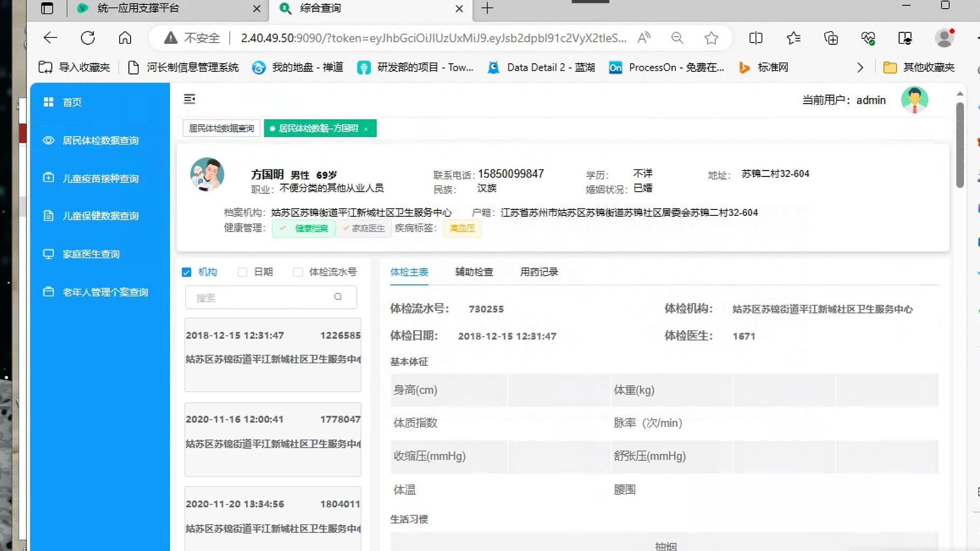Add page to favorites with star icon

coord(711,38)
